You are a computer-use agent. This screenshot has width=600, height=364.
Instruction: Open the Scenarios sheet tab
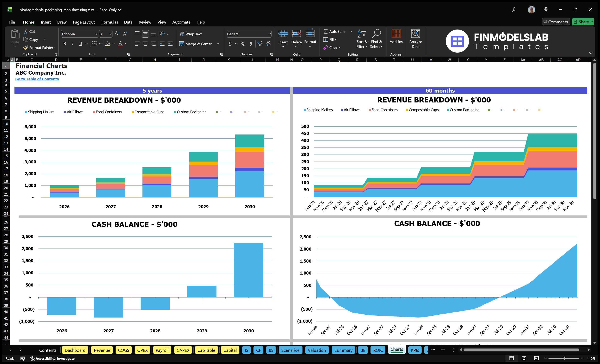[290, 350]
